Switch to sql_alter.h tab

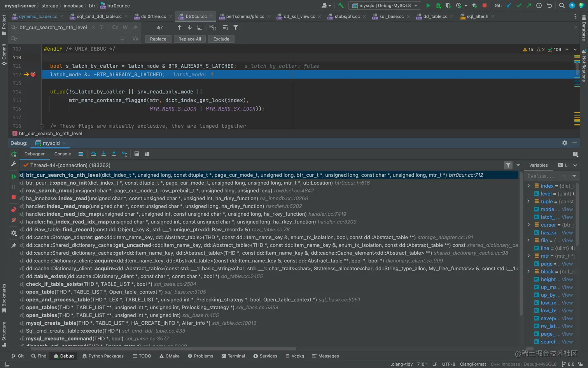(x=477, y=16)
